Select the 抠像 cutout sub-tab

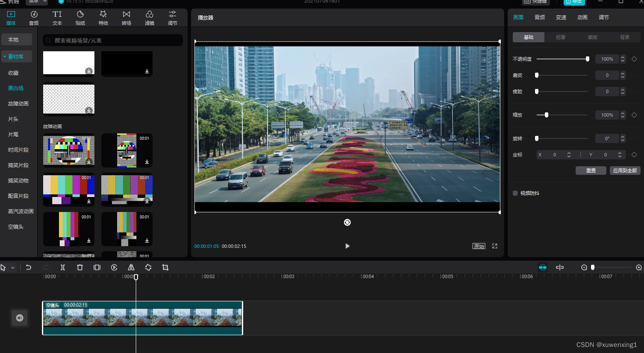coord(561,37)
